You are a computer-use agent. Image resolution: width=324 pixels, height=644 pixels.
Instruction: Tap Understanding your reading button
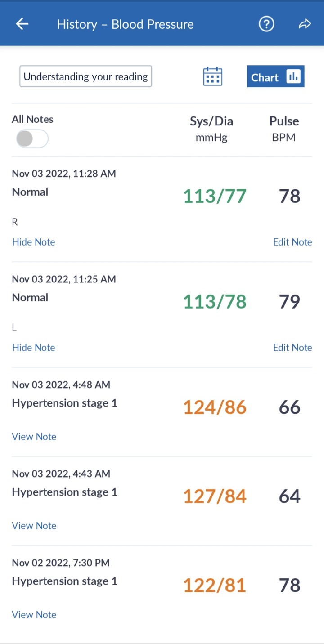click(85, 76)
